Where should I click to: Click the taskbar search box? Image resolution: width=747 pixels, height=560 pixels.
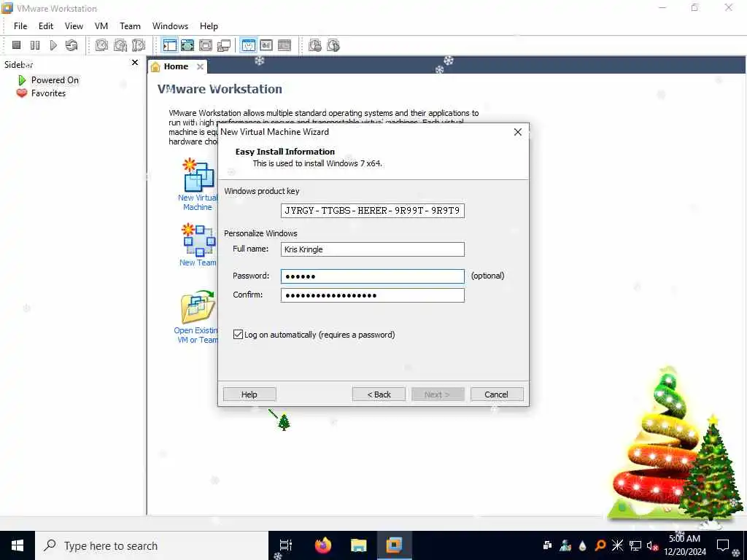click(x=152, y=545)
